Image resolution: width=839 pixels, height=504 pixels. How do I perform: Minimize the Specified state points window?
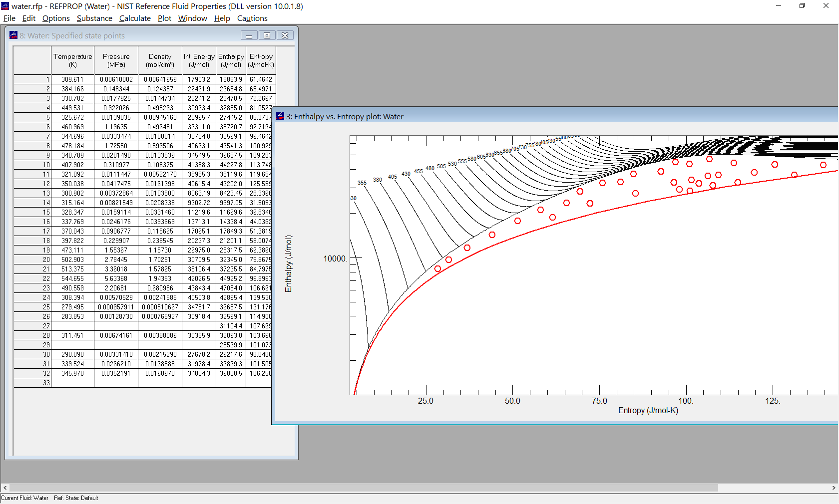(249, 35)
